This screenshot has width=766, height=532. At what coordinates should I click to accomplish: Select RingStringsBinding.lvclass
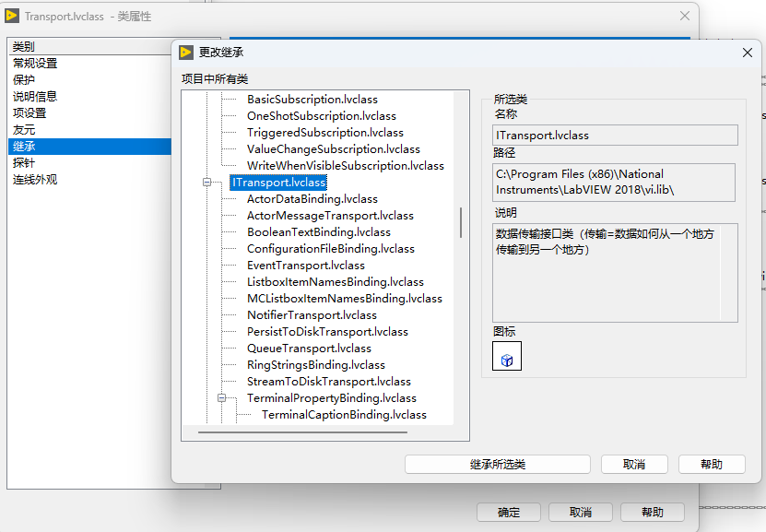pyautogui.click(x=316, y=365)
